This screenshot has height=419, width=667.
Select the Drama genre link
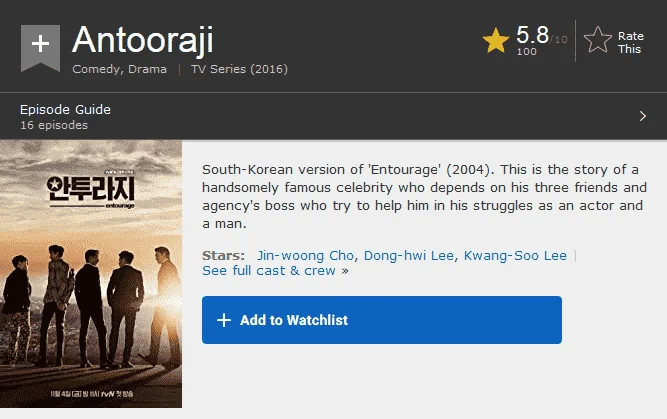[x=147, y=69]
